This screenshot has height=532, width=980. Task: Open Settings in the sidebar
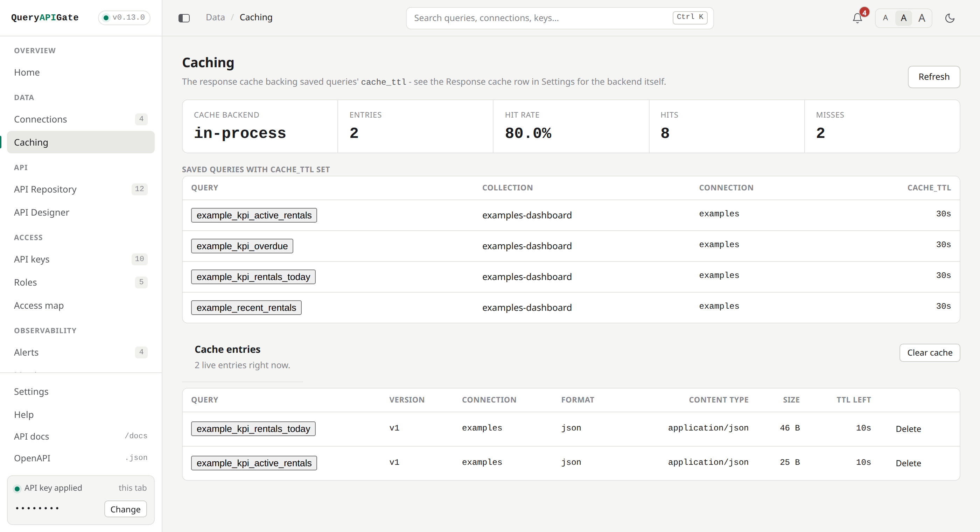80,392
